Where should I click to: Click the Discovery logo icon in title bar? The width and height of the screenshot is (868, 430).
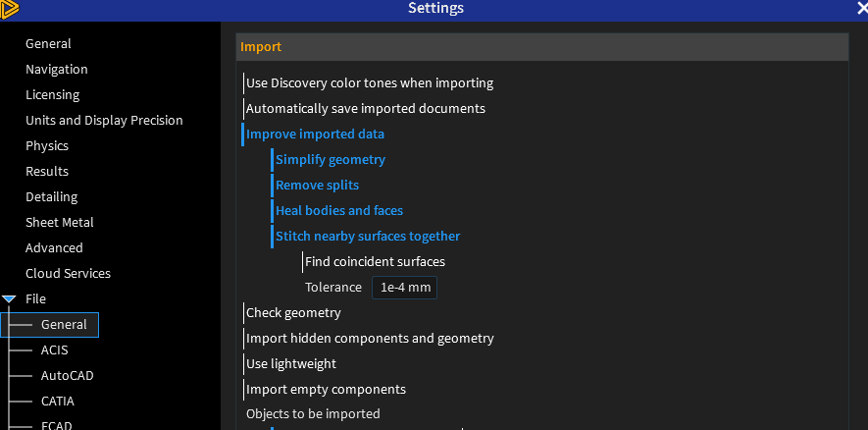tap(12, 9)
